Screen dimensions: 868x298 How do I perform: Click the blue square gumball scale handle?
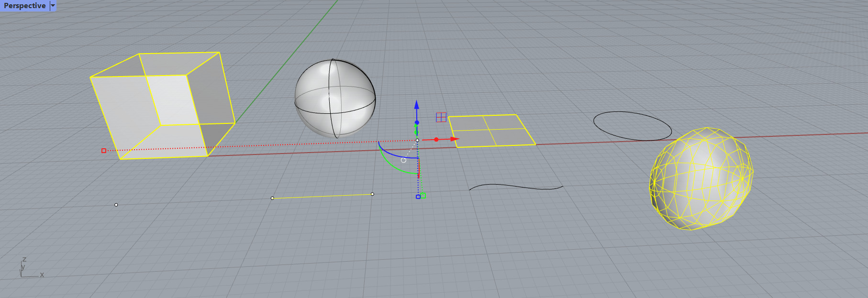coord(418,197)
